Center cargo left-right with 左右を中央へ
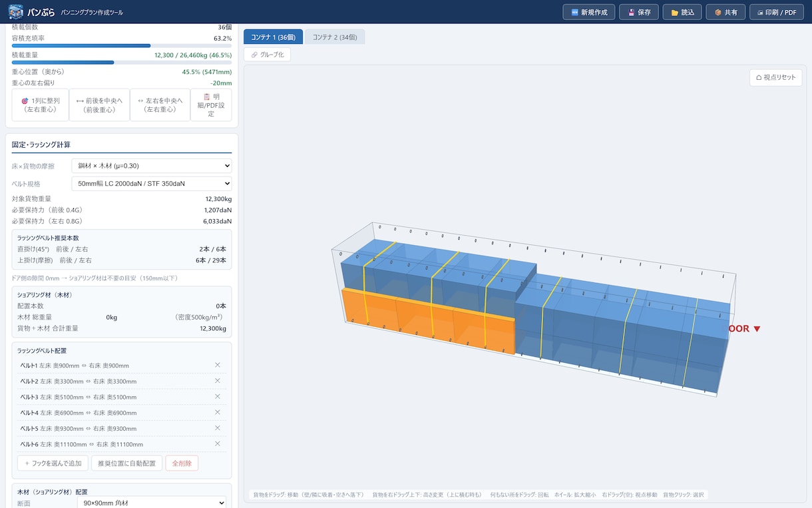 (160, 105)
